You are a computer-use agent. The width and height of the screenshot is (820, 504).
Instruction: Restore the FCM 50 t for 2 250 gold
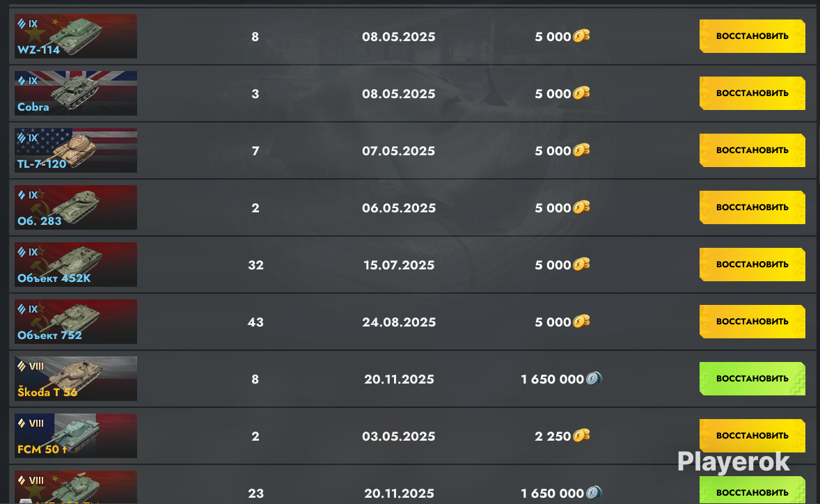point(752,436)
